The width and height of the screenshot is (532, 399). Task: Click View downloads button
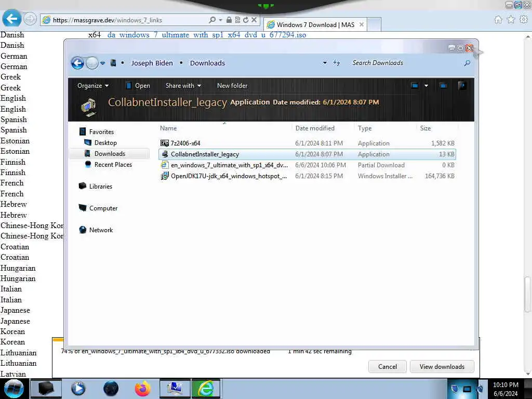[x=442, y=367]
